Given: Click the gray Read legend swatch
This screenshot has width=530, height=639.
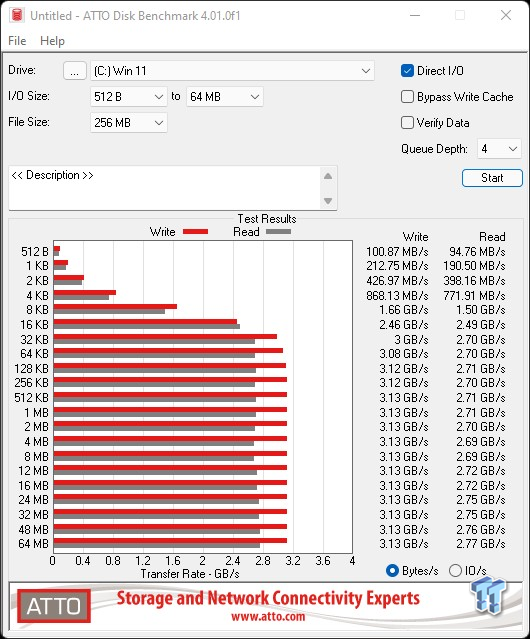Looking at the screenshot, I should (278, 231).
